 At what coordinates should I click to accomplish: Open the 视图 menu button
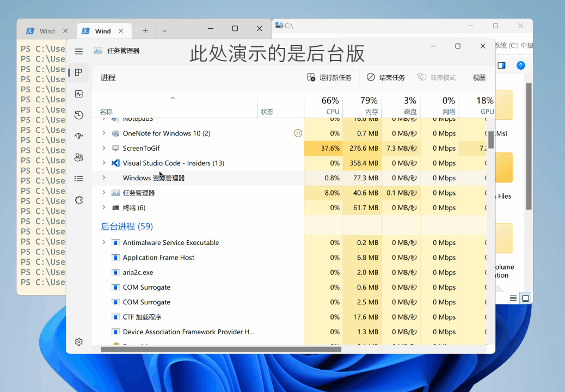coord(479,77)
